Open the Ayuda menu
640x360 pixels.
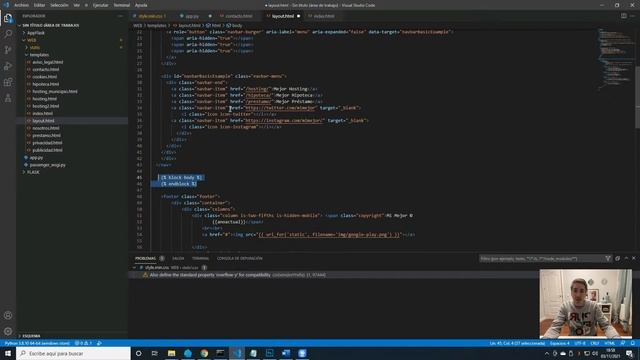(x=141, y=5)
